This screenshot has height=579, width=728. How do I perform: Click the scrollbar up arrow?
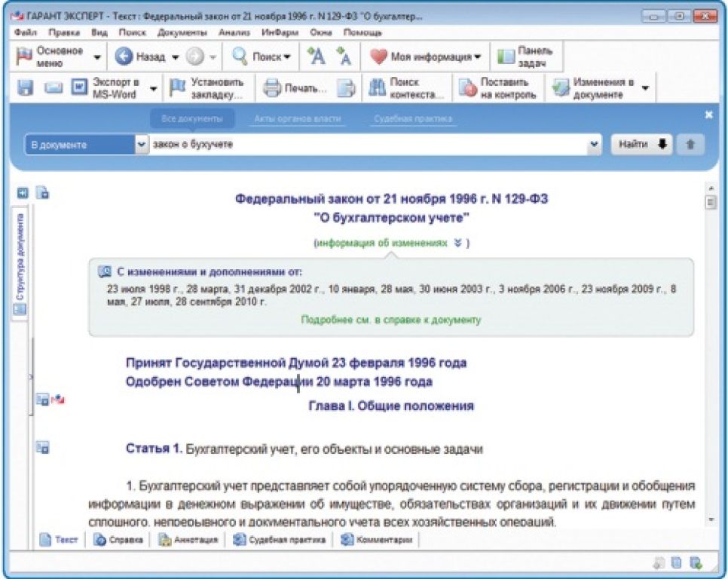(x=711, y=188)
